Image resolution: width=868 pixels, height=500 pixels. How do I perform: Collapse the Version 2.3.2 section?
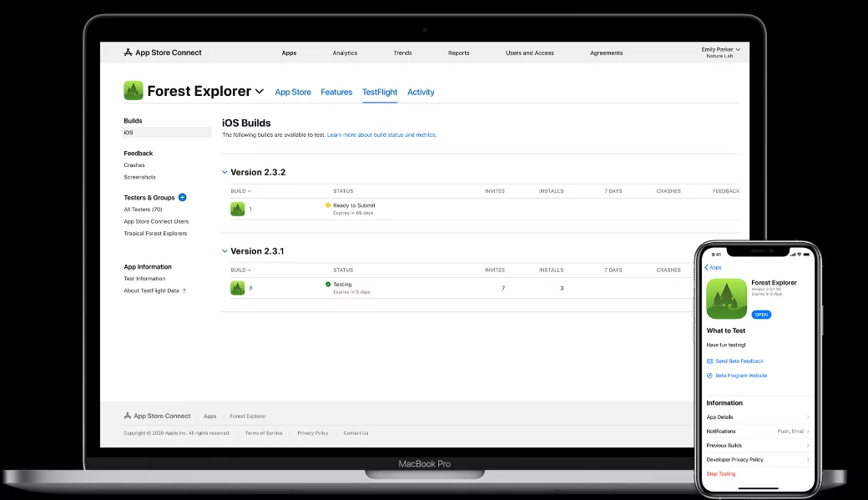click(x=225, y=172)
